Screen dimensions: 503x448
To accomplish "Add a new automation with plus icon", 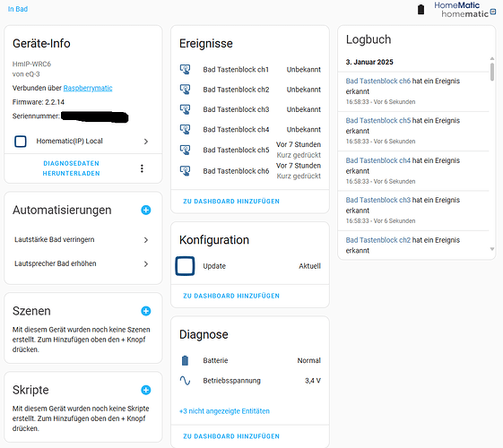I will click(x=146, y=210).
